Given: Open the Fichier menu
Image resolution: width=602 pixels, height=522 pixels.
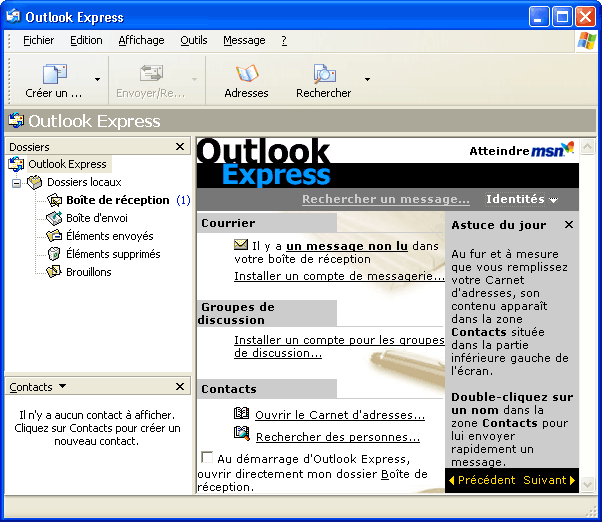Looking at the screenshot, I should [x=38, y=40].
